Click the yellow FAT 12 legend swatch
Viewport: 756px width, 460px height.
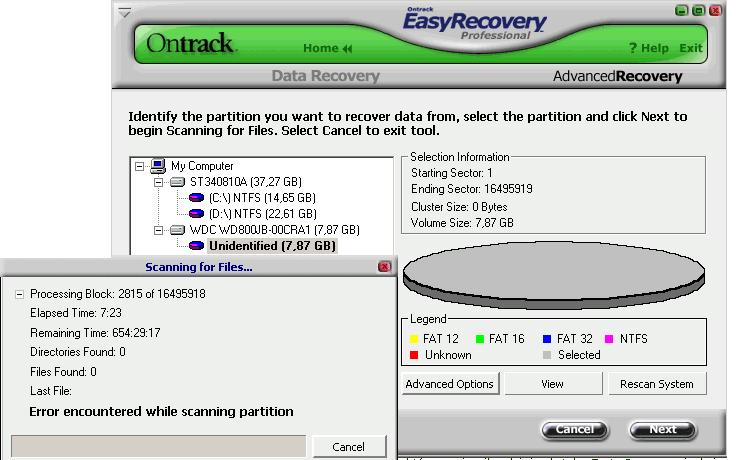414,339
